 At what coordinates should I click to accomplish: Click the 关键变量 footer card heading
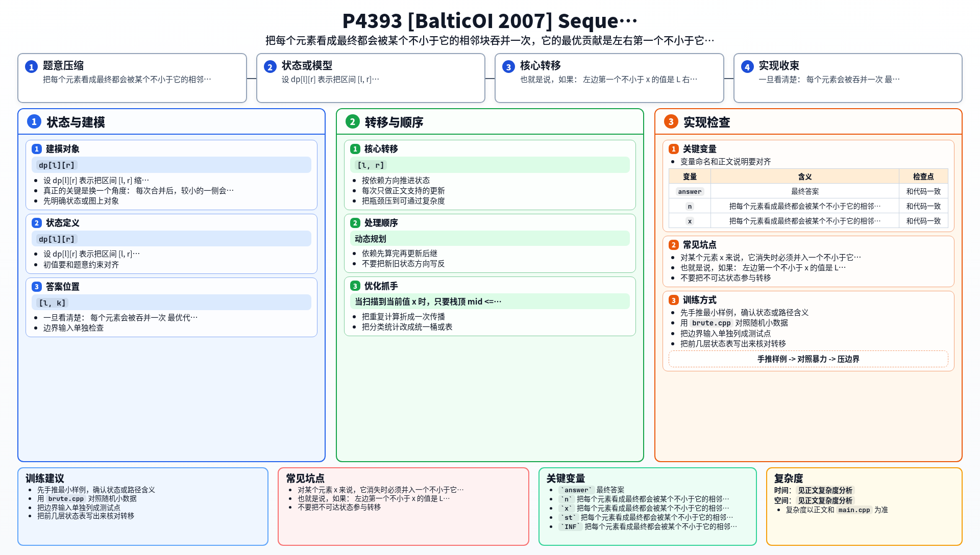[566, 478]
